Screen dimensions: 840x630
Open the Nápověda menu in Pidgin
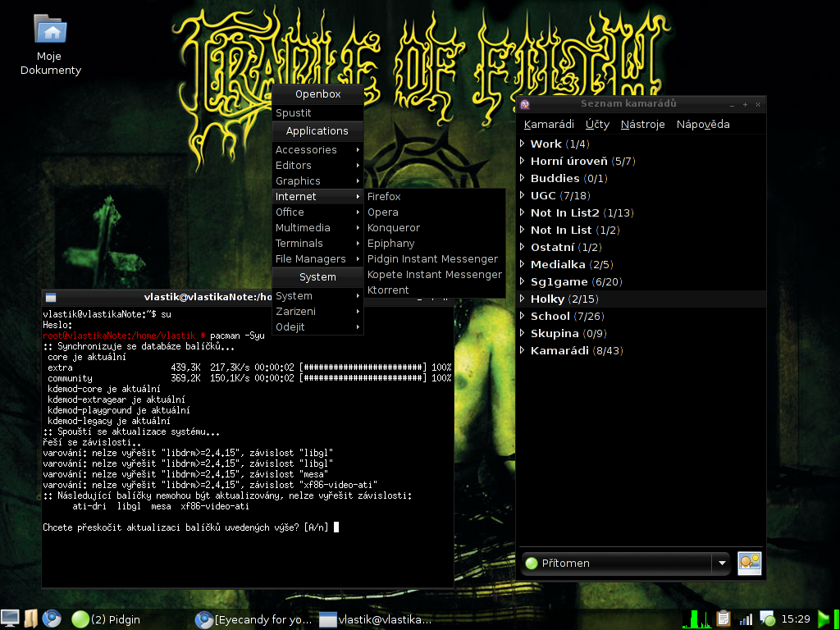click(x=703, y=125)
